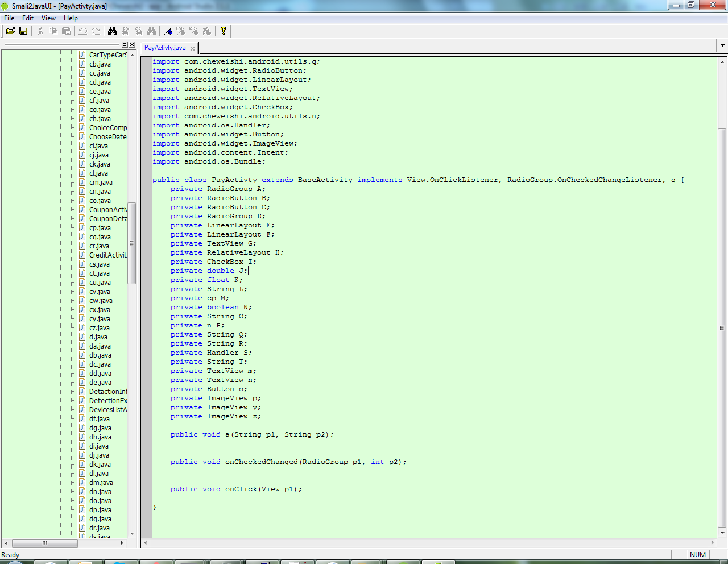The image size is (728, 564).
Task: Click 'PayActivty' class name in code
Action: (x=234, y=180)
